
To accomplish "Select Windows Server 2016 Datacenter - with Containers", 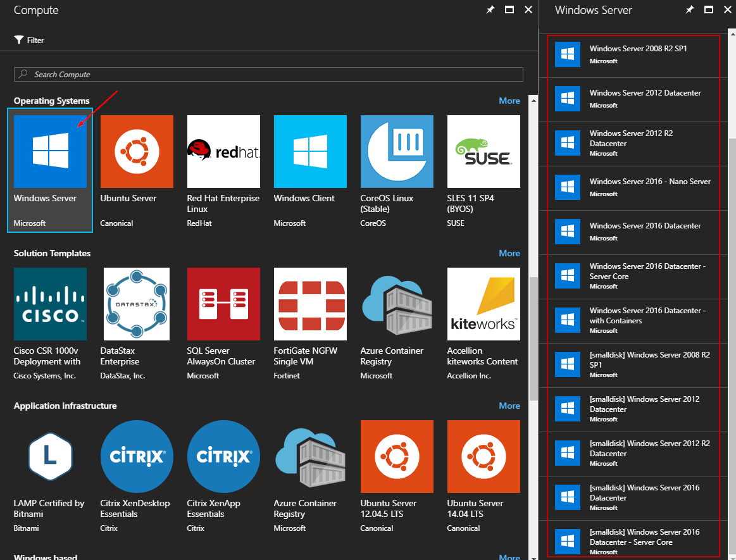I will click(633, 321).
